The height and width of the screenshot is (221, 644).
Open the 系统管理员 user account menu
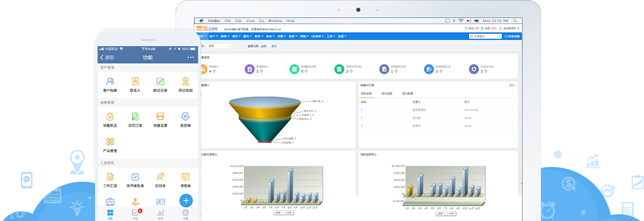coord(509,28)
